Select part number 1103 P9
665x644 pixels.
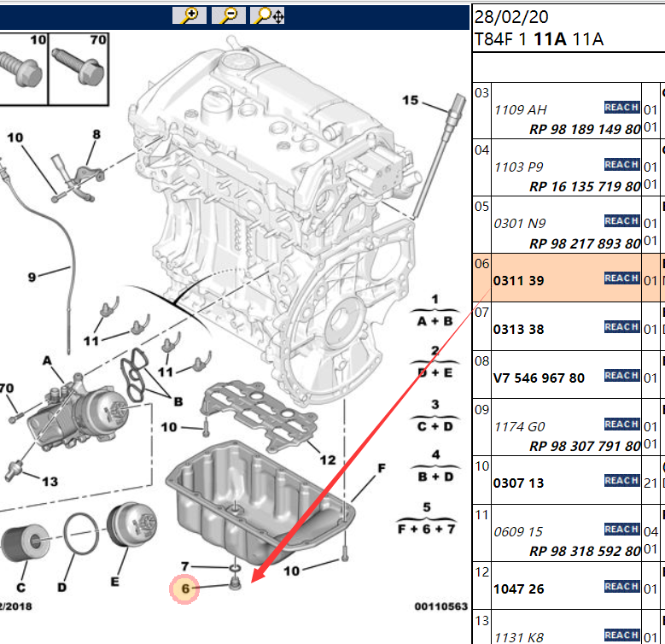pyautogui.click(x=519, y=167)
